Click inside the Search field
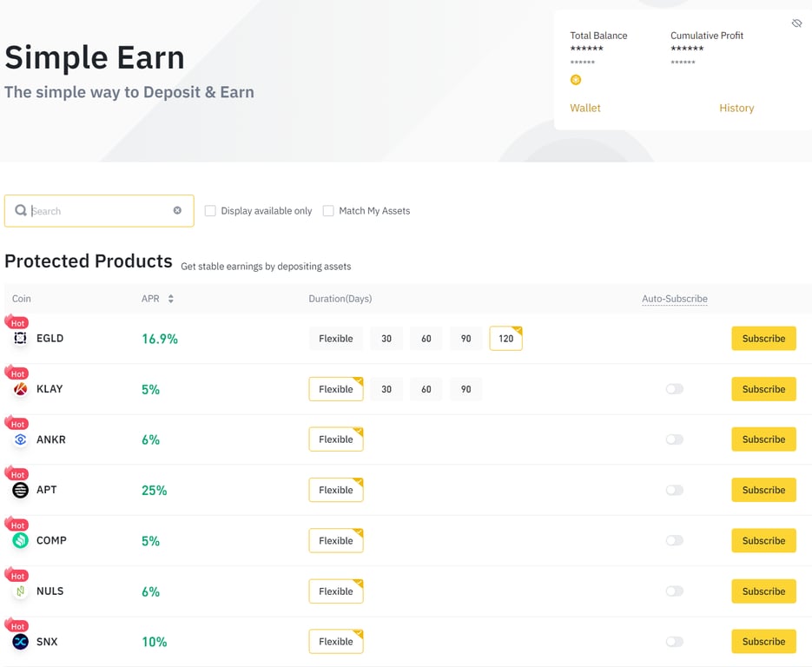The width and height of the screenshot is (812, 667). pos(96,210)
